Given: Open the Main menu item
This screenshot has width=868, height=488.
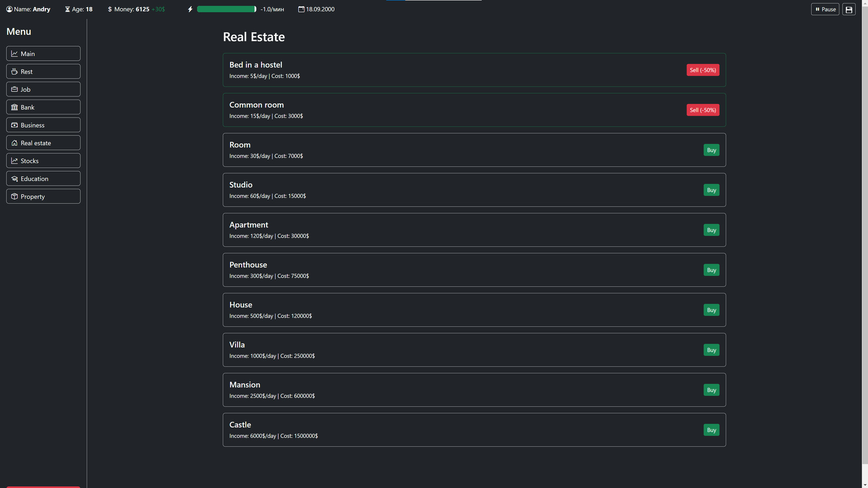Looking at the screenshot, I should click(43, 54).
